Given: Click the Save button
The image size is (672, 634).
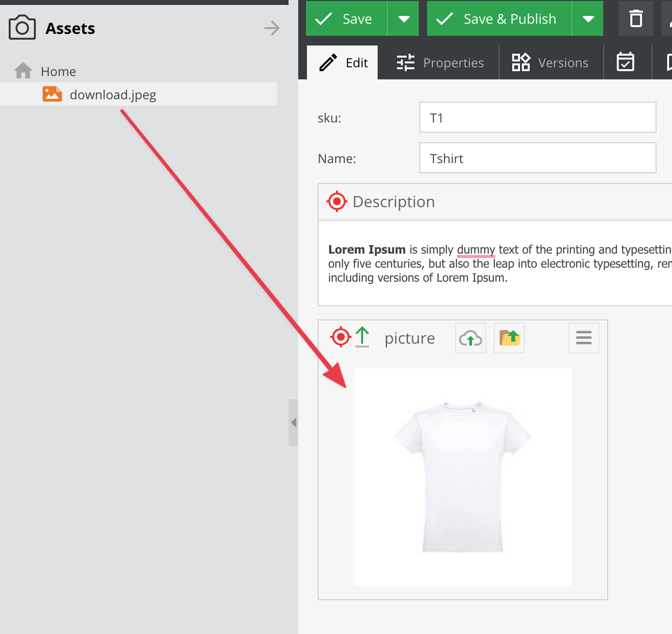Looking at the screenshot, I should [347, 19].
